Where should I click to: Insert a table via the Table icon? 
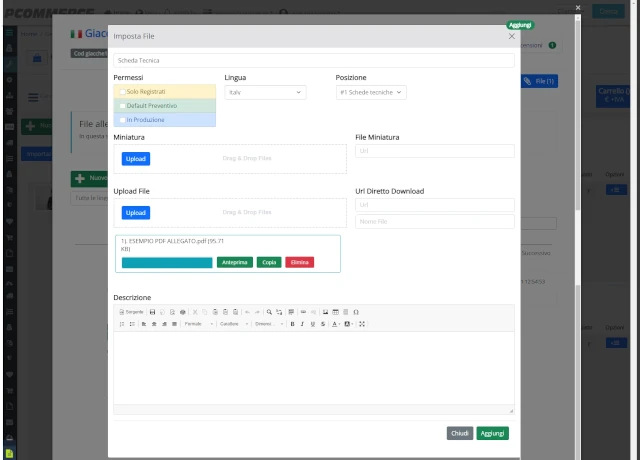tap(336, 312)
